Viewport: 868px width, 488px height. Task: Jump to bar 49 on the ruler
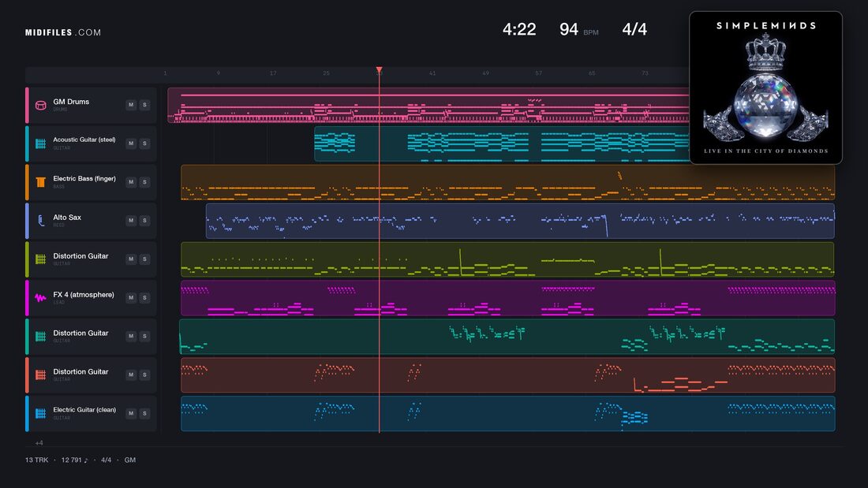pyautogui.click(x=485, y=73)
